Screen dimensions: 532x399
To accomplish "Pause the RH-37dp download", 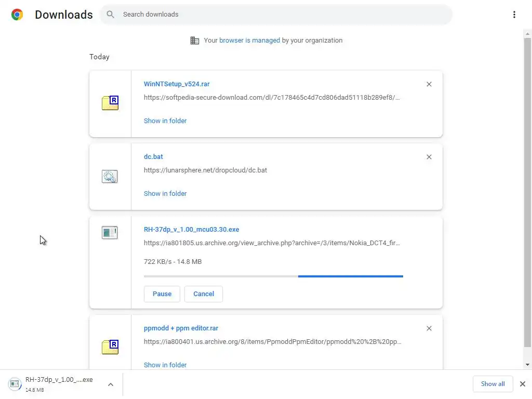I will pos(162,294).
